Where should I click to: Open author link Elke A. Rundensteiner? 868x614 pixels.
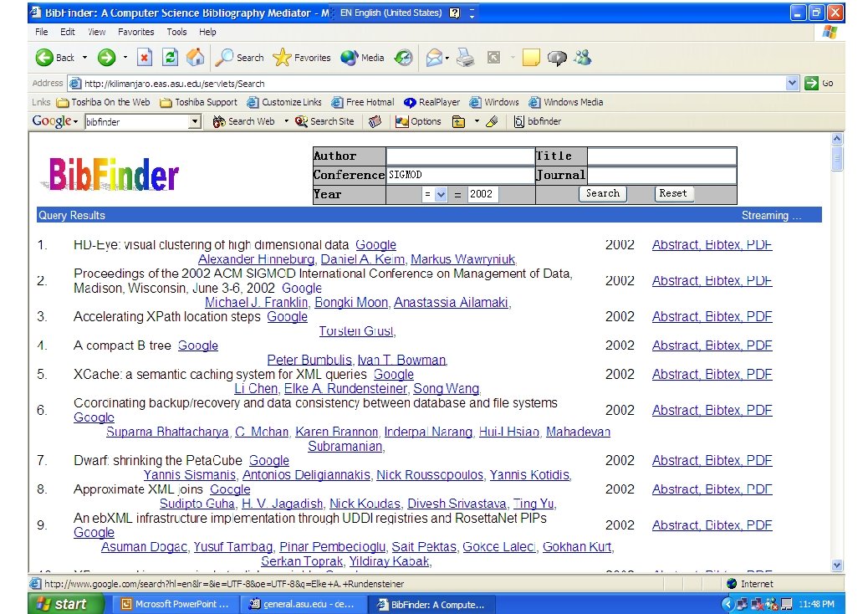pyautogui.click(x=345, y=389)
